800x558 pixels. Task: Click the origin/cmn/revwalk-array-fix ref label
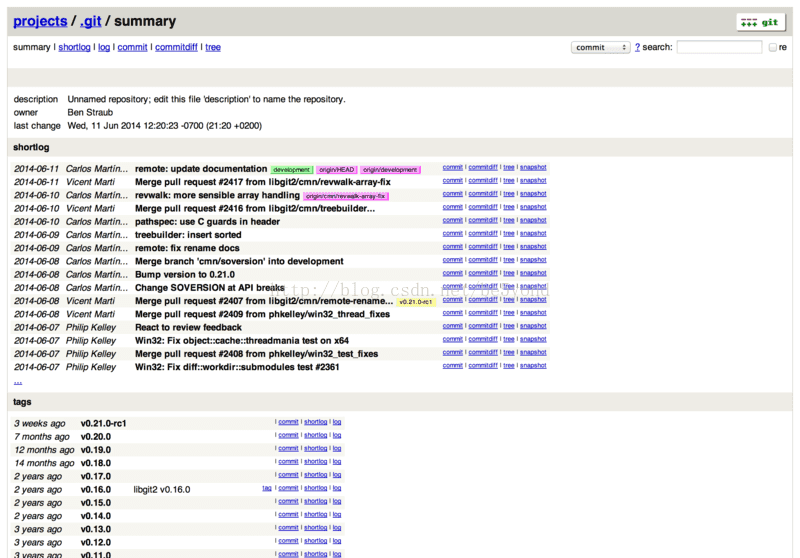tap(345, 196)
